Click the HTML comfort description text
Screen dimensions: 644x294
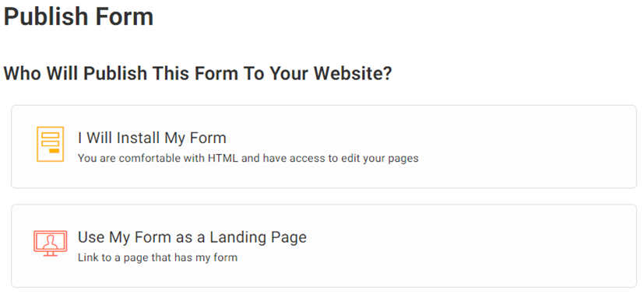pyautogui.click(x=248, y=158)
